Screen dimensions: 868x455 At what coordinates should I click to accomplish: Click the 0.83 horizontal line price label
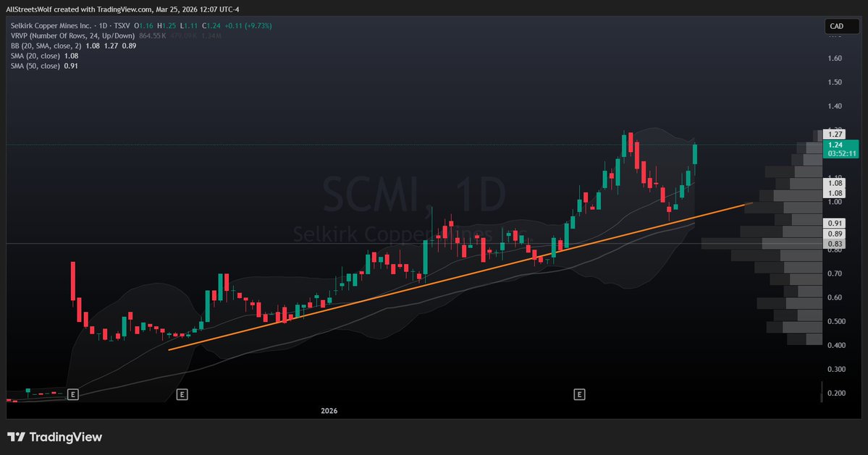click(x=834, y=244)
